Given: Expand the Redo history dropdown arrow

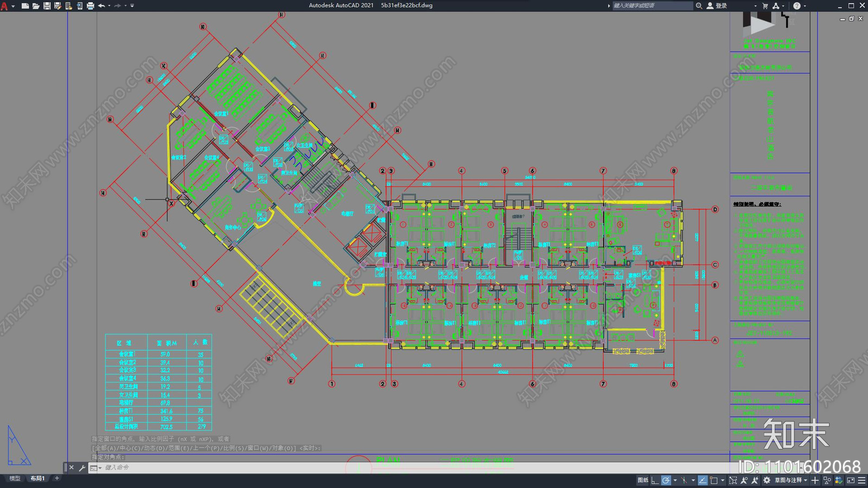Looking at the screenshot, I should [125, 5].
